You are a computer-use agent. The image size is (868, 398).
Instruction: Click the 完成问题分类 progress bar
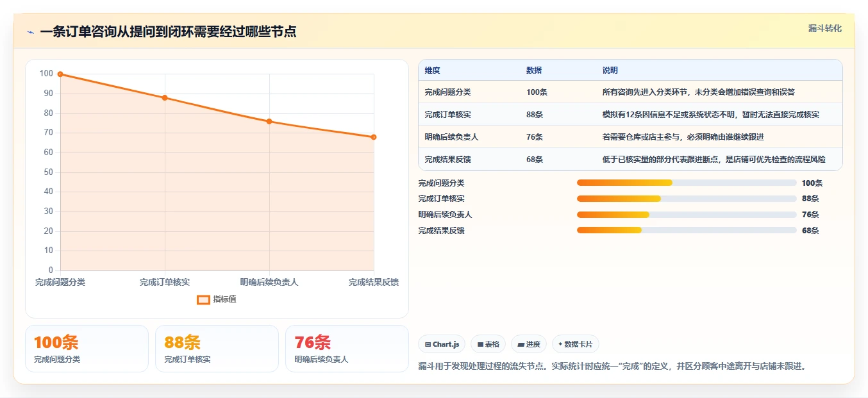click(687, 183)
